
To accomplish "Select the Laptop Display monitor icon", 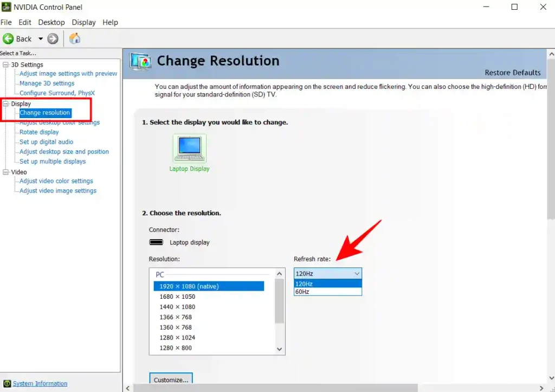I will [190, 147].
